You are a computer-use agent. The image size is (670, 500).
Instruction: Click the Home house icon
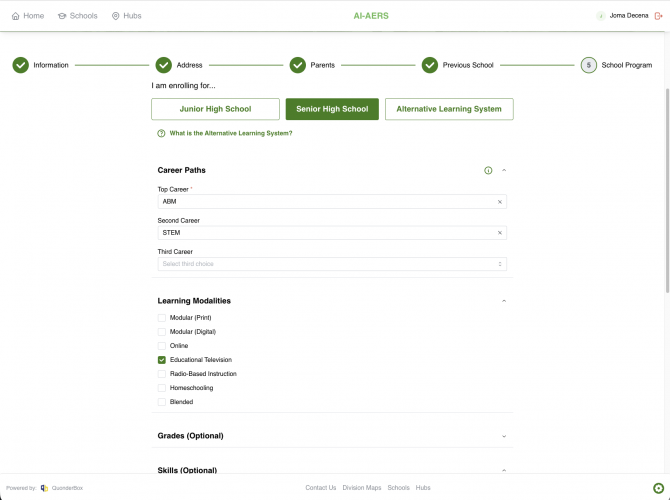[15, 16]
